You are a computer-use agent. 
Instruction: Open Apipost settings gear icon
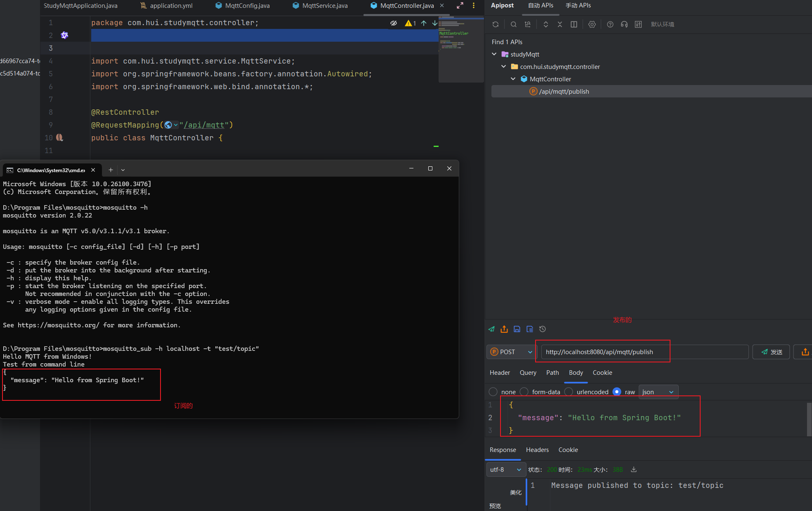(x=592, y=24)
